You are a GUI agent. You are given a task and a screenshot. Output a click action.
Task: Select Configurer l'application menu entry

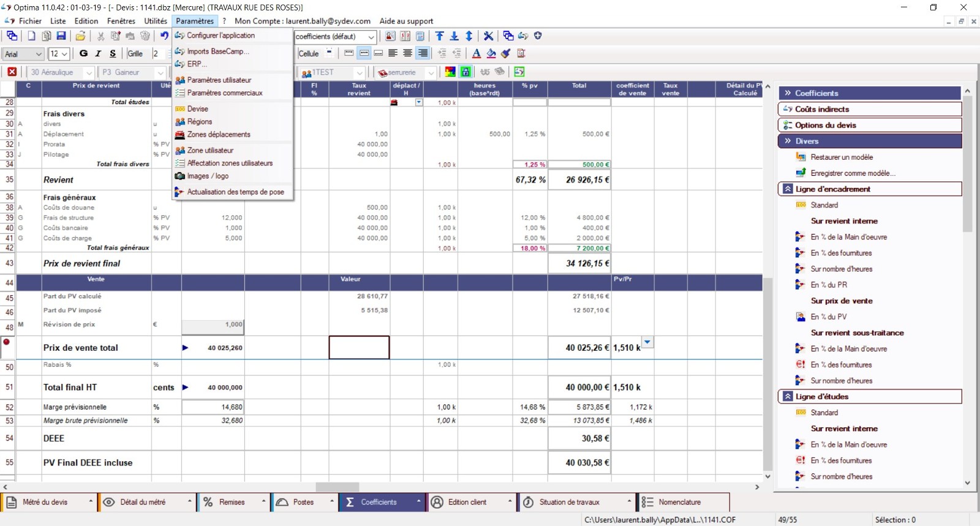(221, 36)
